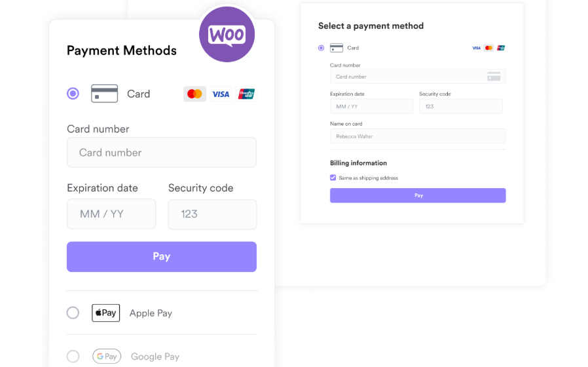Click the large Visa logo
Image resolution: width=588 pixels, height=367 pixels.
click(221, 94)
